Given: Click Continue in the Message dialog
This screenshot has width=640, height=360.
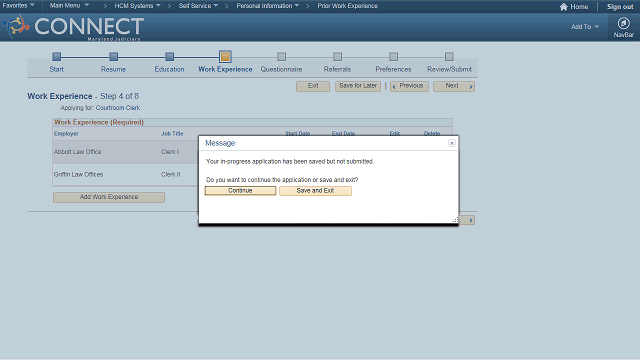Looking at the screenshot, I should point(240,191).
